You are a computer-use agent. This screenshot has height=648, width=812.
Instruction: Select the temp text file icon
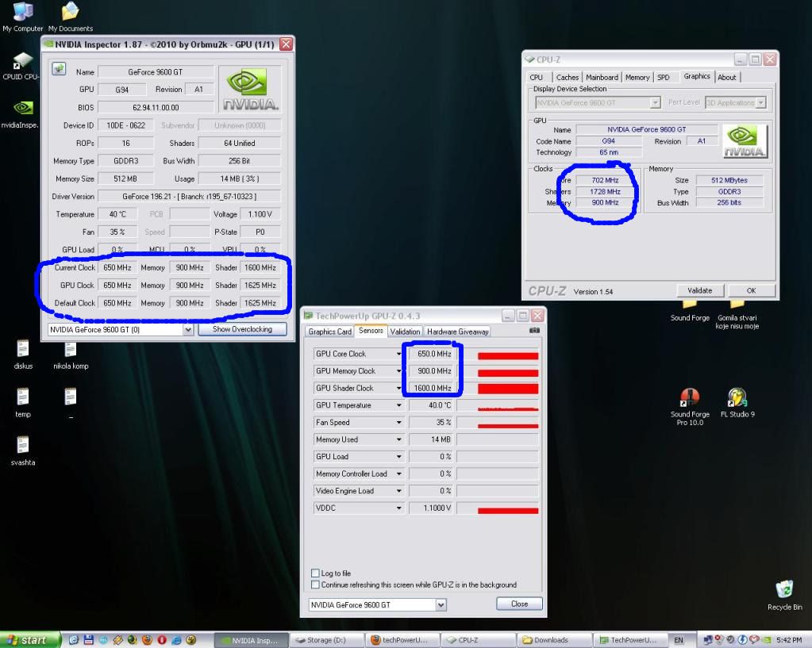[23, 403]
